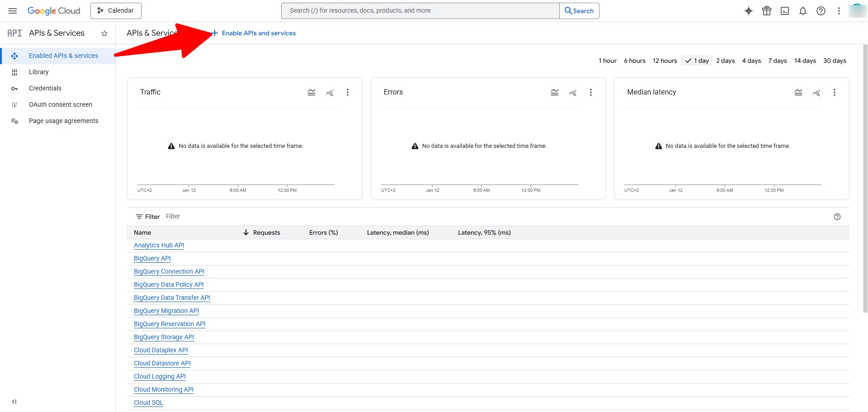Click the table Filter text input
This screenshot has height=412, width=868.
[497, 217]
